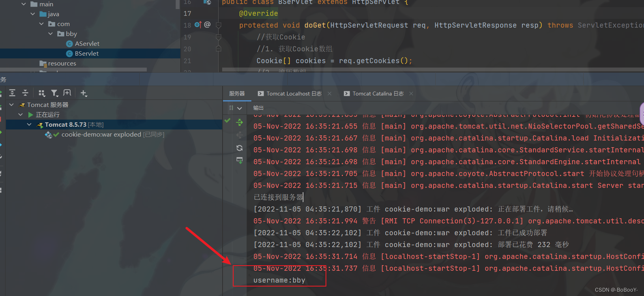Click the AServlet class icon in project tree
The height and width of the screenshot is (296, 644).
pos(69,44)
